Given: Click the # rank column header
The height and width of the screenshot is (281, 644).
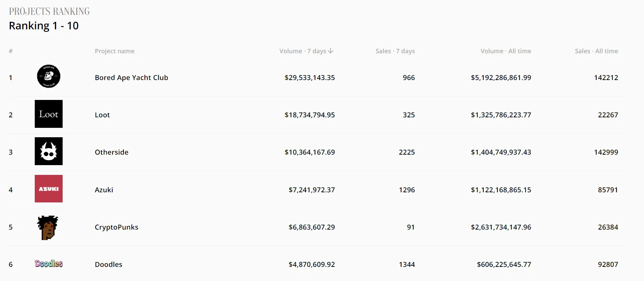Looking at the screenshot, I should [11, 51].
